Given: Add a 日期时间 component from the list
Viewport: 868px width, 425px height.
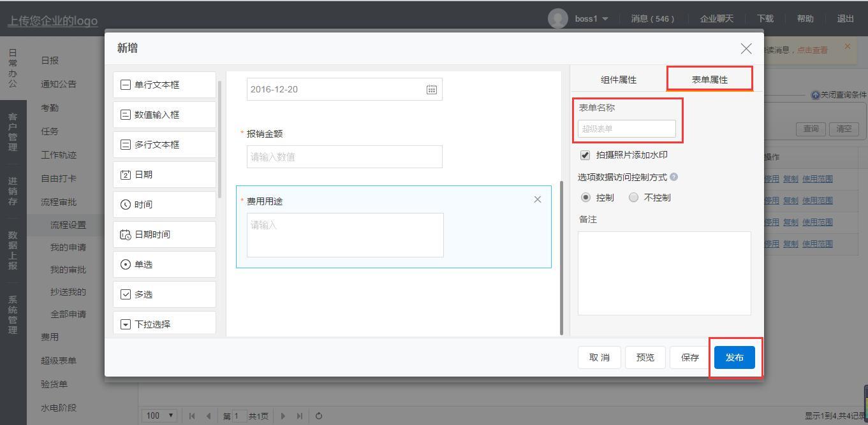Looking at the screenshot, I should 165,234.
